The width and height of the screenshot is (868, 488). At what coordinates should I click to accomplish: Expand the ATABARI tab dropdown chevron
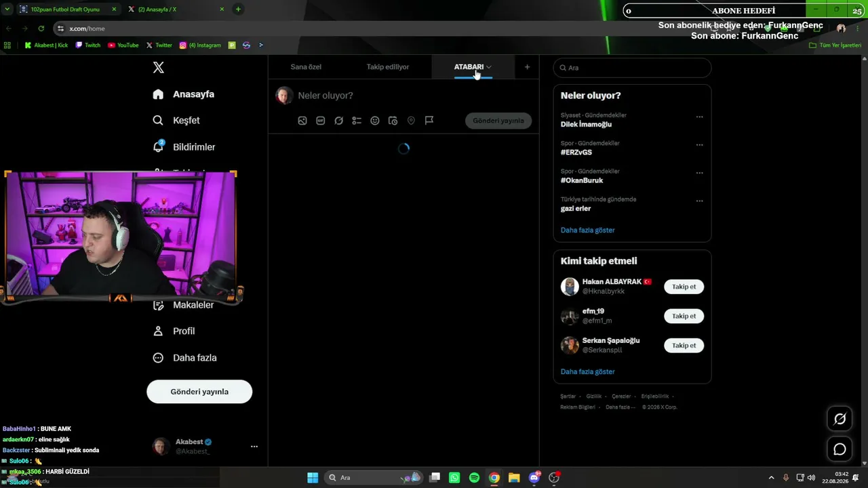pyautogui.click(x=488, y=67)
